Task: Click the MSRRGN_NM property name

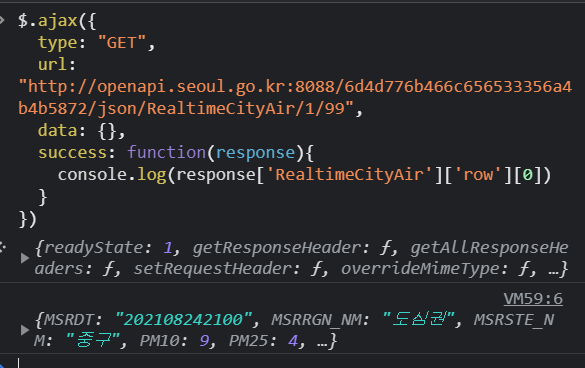Action: click(x=316, y=320)
